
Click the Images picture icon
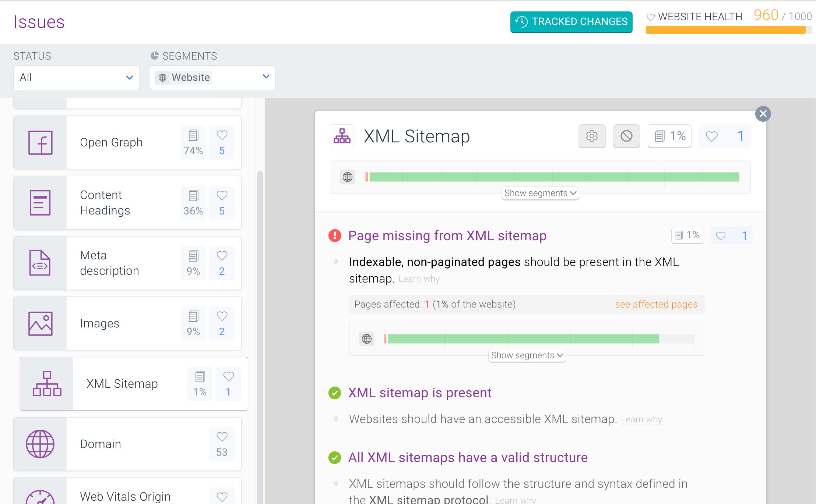click(x=40, y=323)
